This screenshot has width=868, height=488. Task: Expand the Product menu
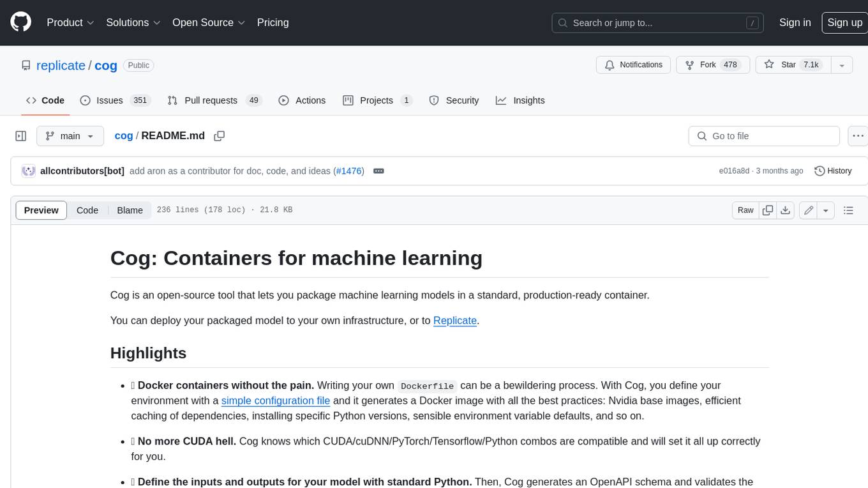point(71,22)
